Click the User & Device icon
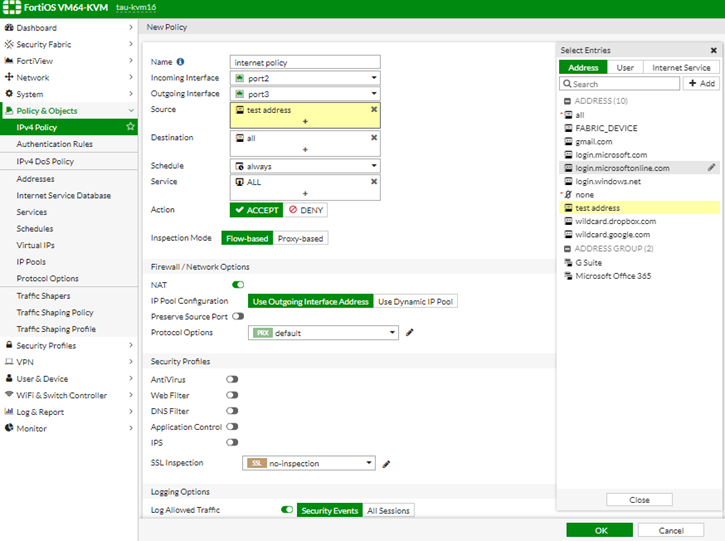This screenshot has height=541, width=725. [x=9, y=378]
